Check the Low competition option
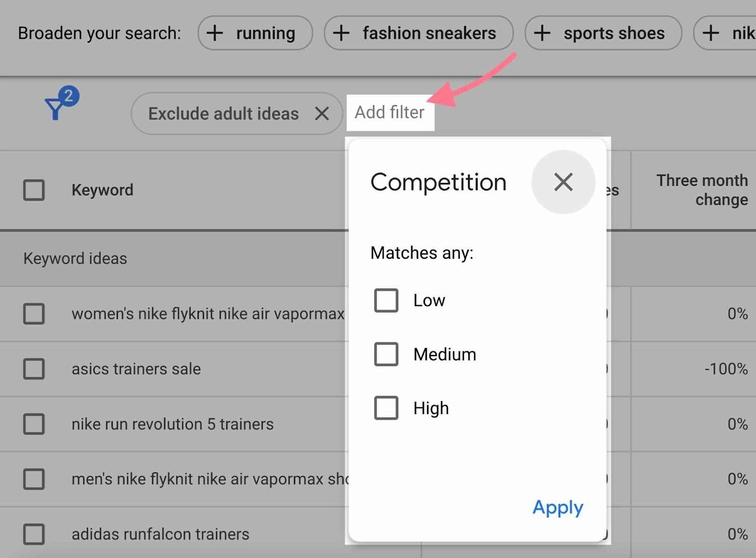 (386, 300)
